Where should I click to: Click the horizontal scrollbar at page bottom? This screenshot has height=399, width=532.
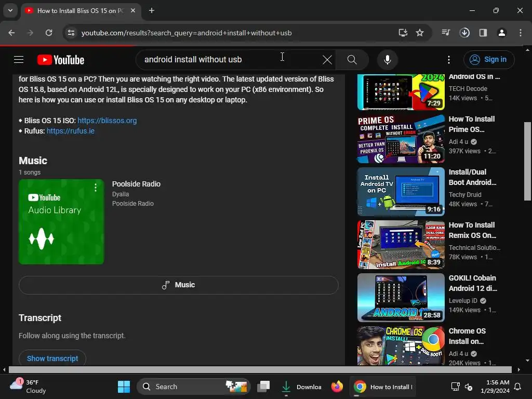click(260, 369)
